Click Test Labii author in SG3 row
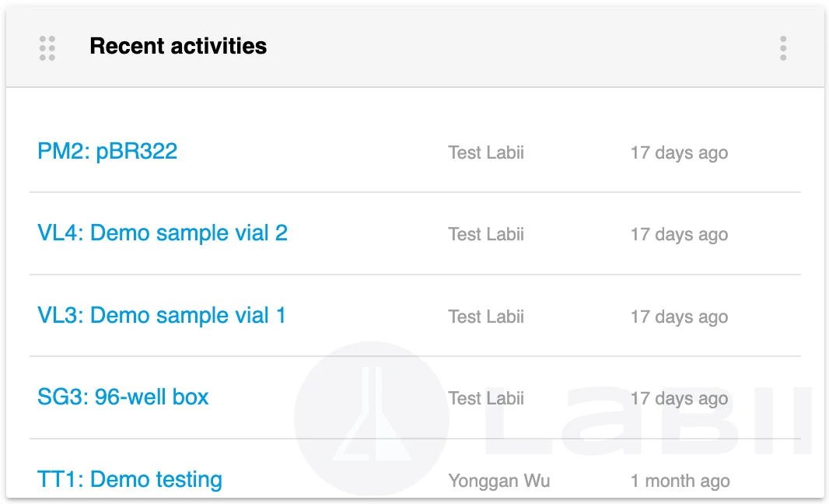The height and width of the screenshot is (504, 829). tap(486, 398)
